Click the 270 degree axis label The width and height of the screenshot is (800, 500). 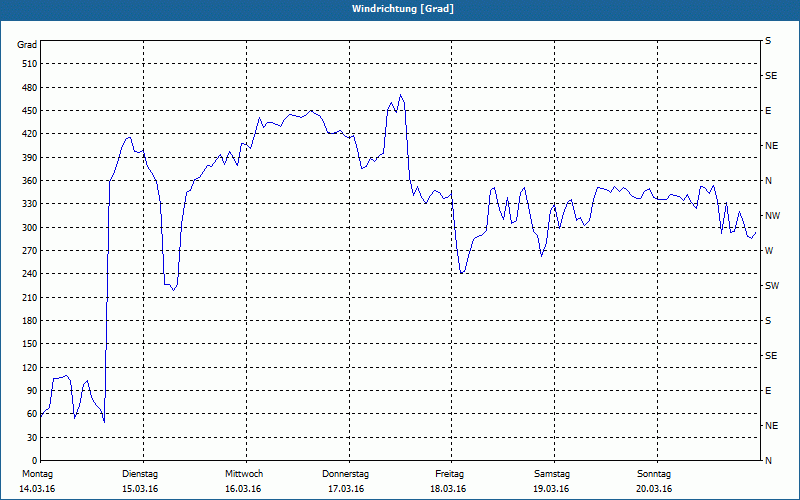(29, 251)
